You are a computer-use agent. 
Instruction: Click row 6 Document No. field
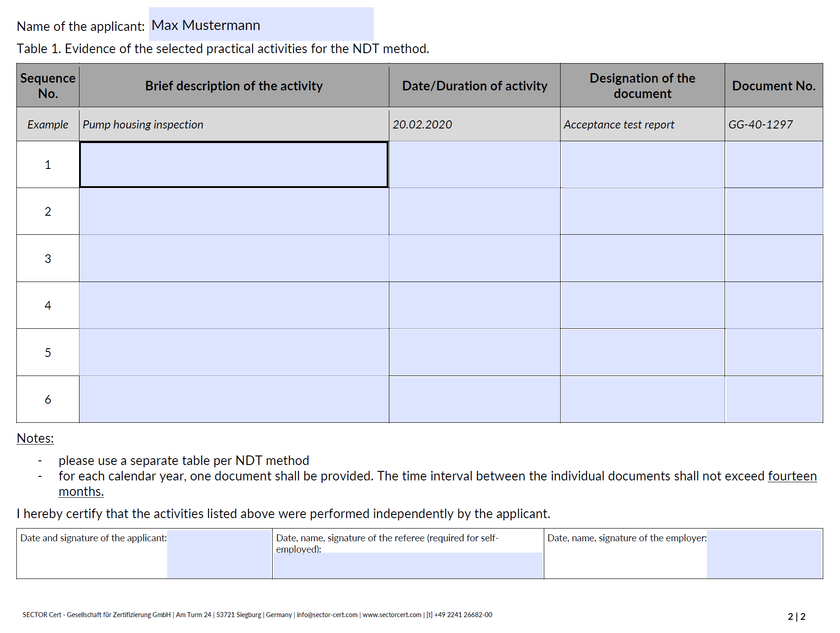774,399
